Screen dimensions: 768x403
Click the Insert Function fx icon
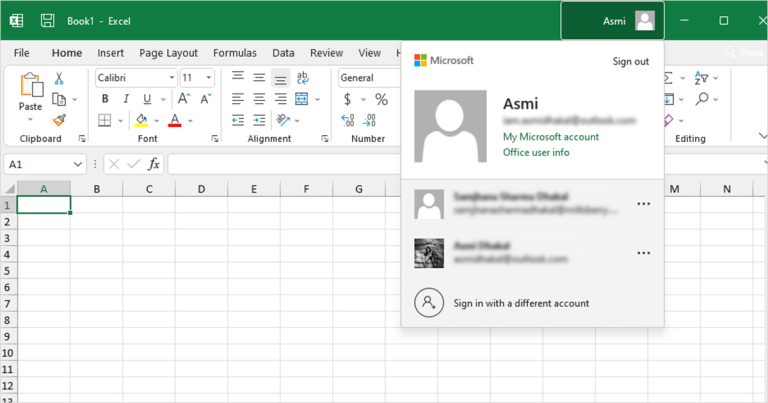pyautogui.click(x=154, y=164)
